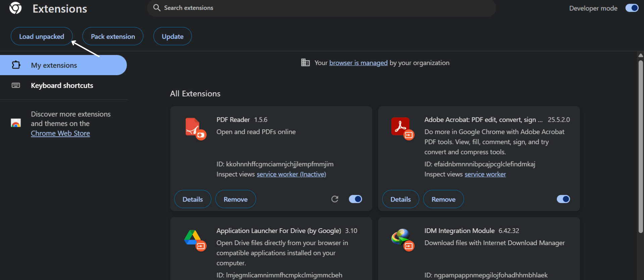Click the search magnifier icon

coord(157,8)
